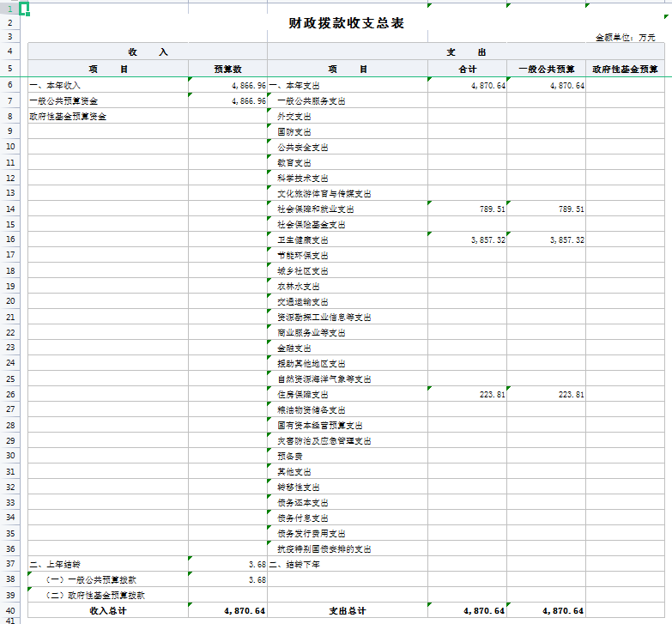Select the 住房保障支出 cell

tap(302, 394)
